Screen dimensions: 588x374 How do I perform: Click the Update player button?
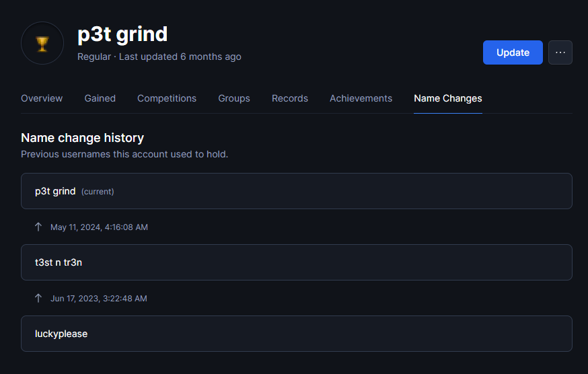pos(513,52)
